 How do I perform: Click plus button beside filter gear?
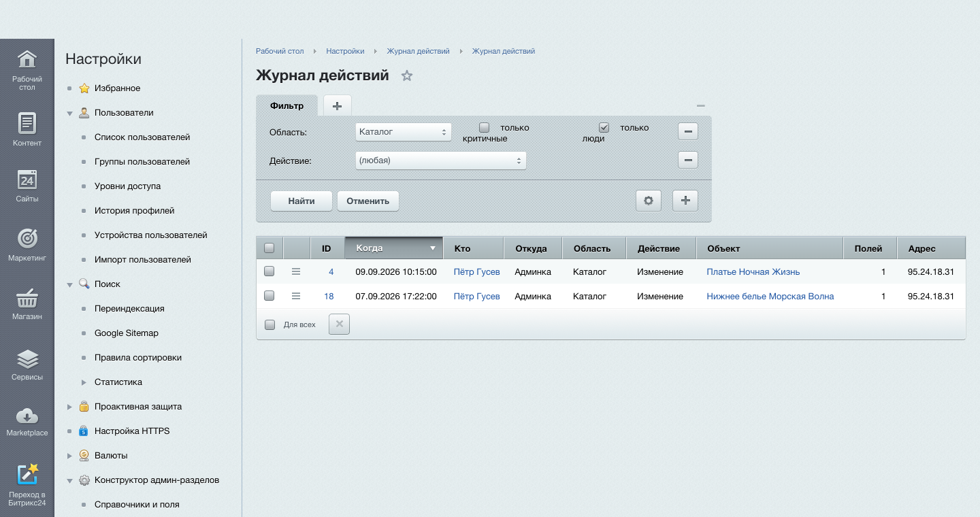[685, 201]
